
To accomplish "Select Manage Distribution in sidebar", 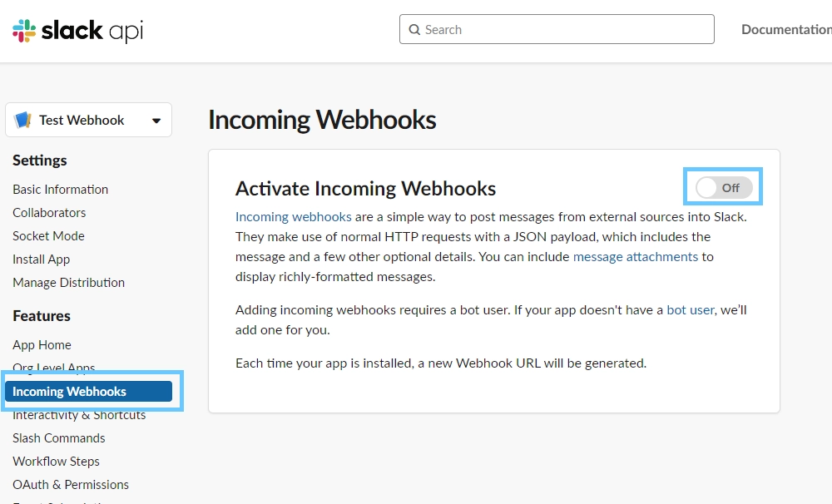I will pyautogui.click(x=69, y=283).
